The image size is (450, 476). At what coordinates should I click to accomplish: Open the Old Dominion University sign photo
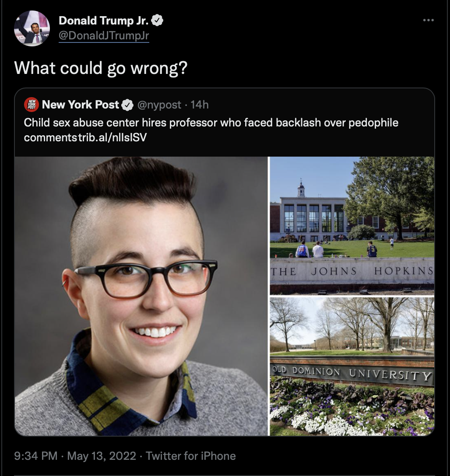point(352,367)
